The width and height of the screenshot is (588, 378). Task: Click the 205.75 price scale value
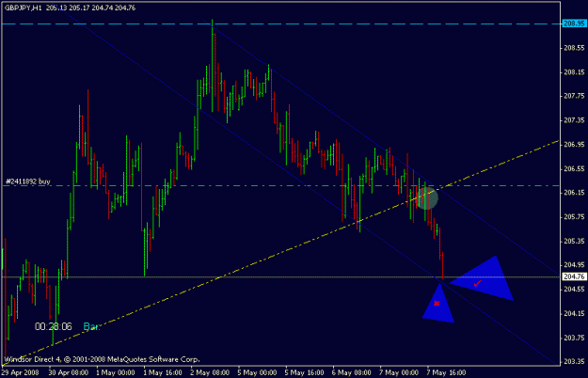click(574, 217)
